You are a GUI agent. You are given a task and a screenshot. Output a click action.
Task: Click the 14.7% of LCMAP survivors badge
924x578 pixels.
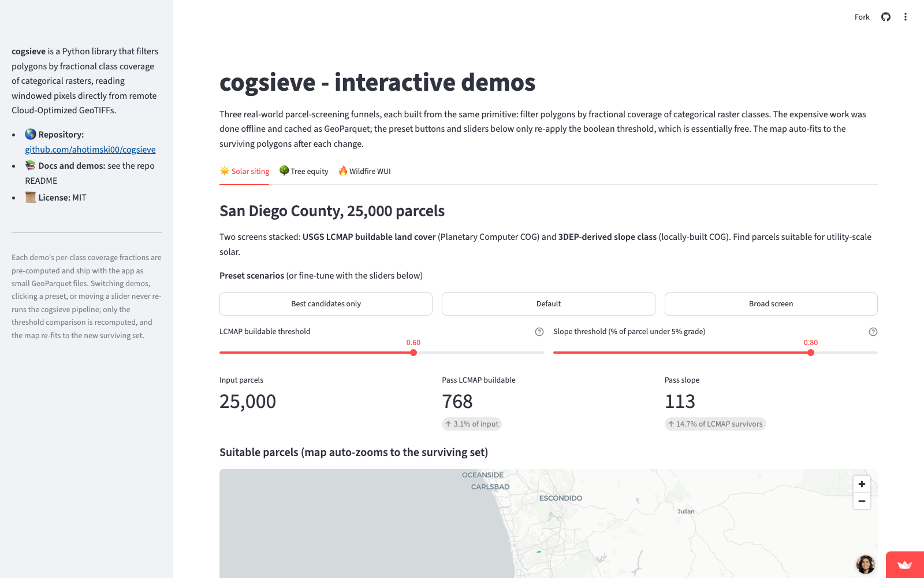point(715,424)
